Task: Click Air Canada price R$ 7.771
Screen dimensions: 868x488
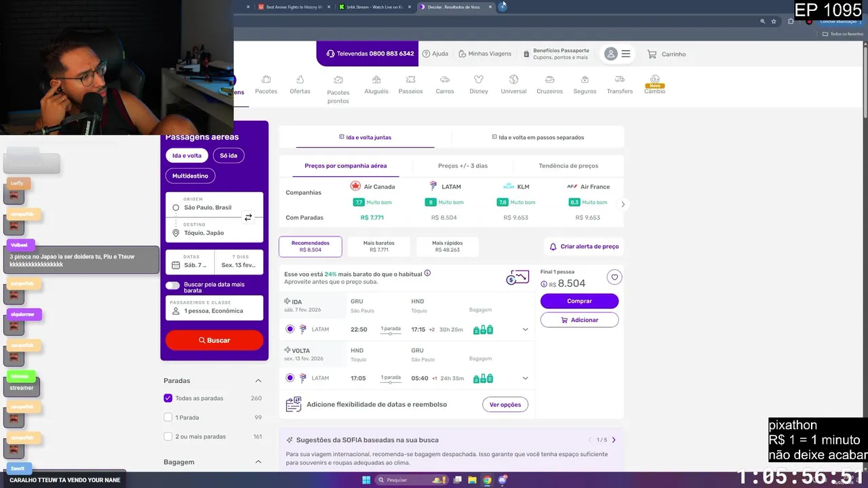Action: (372, 218)
